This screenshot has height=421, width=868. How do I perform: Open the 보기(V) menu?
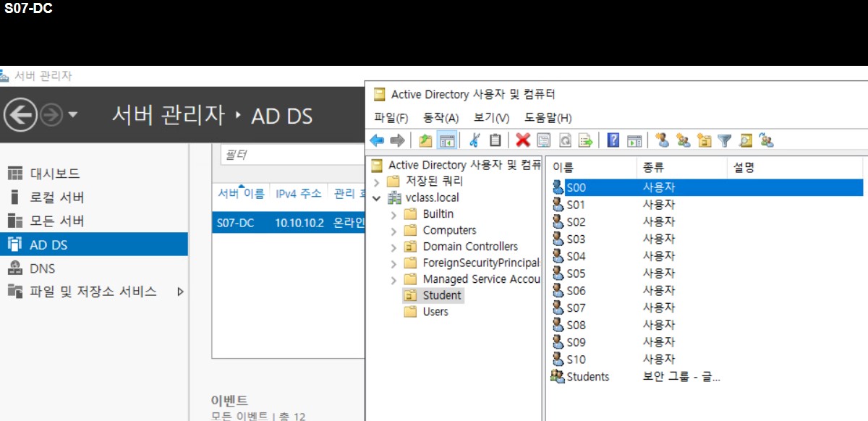click(x=491, y=118)
